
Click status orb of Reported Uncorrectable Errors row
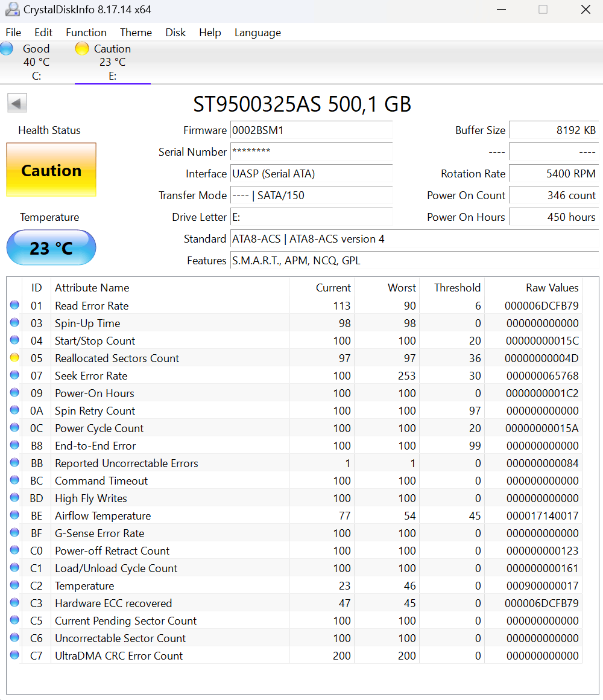point(14,462)
